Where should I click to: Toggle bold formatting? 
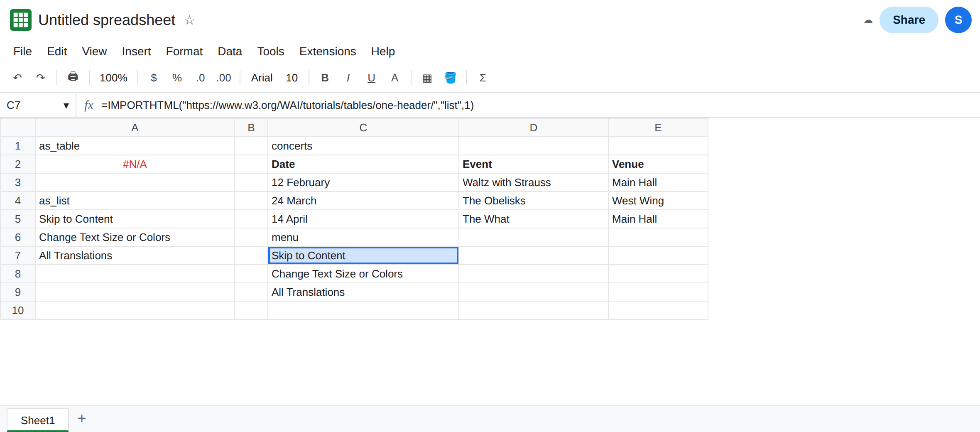pos(325,78)
